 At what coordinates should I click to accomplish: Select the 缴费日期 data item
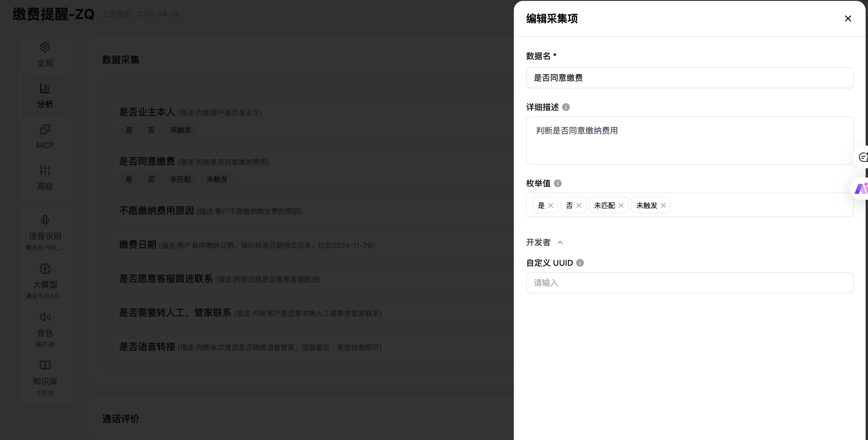point(313,244)
